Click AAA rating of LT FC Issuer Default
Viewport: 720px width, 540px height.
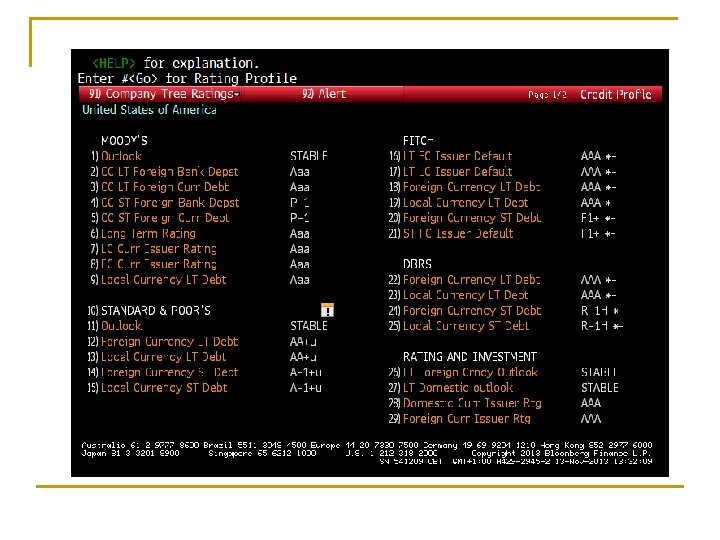pyautogui.click(x=598, y=156)
